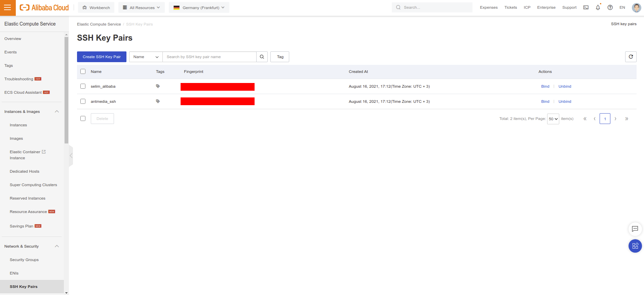Bind the selim_alibaba key pair
This screenshot has height=295, width=644.
coord(545,86)
